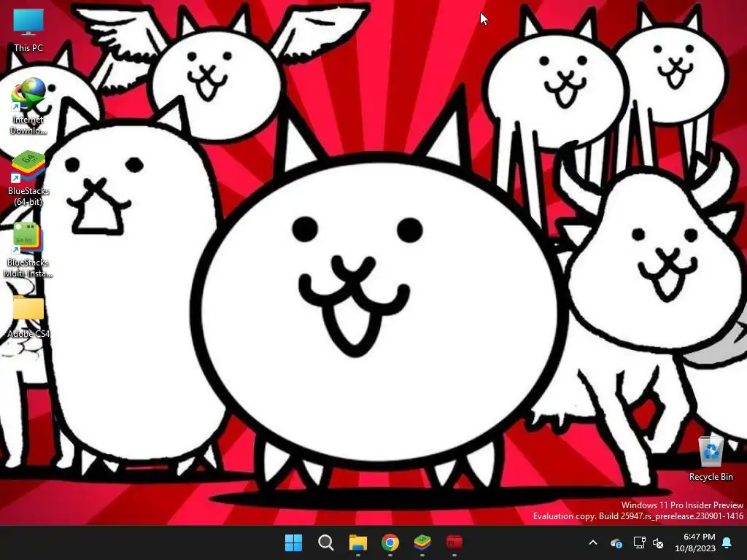Select the Recycle Bin icon
This screenshot has height=560, width=747.
[x=711, y=458]
